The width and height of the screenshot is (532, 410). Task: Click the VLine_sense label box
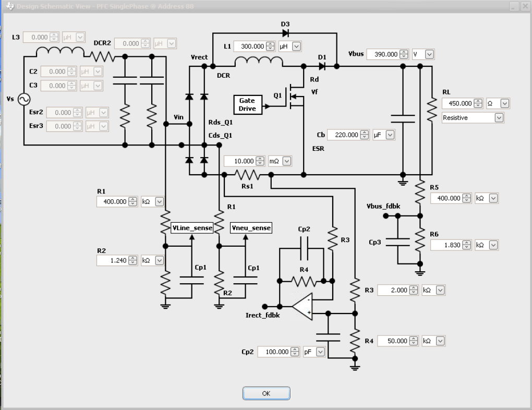coord(192,228)
